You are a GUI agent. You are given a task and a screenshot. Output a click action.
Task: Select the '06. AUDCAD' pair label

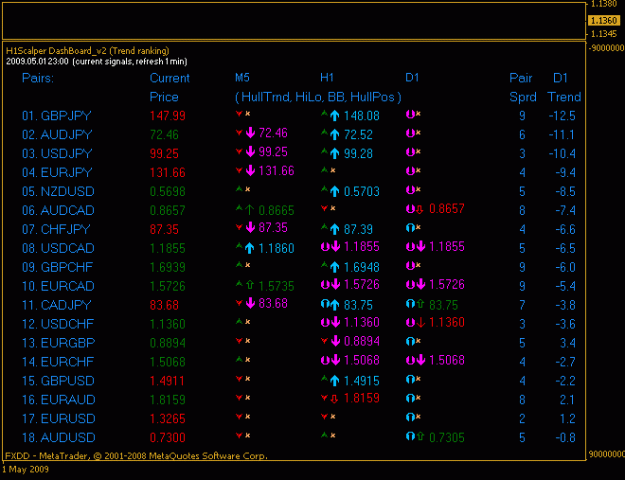click(x=58, y=210)
